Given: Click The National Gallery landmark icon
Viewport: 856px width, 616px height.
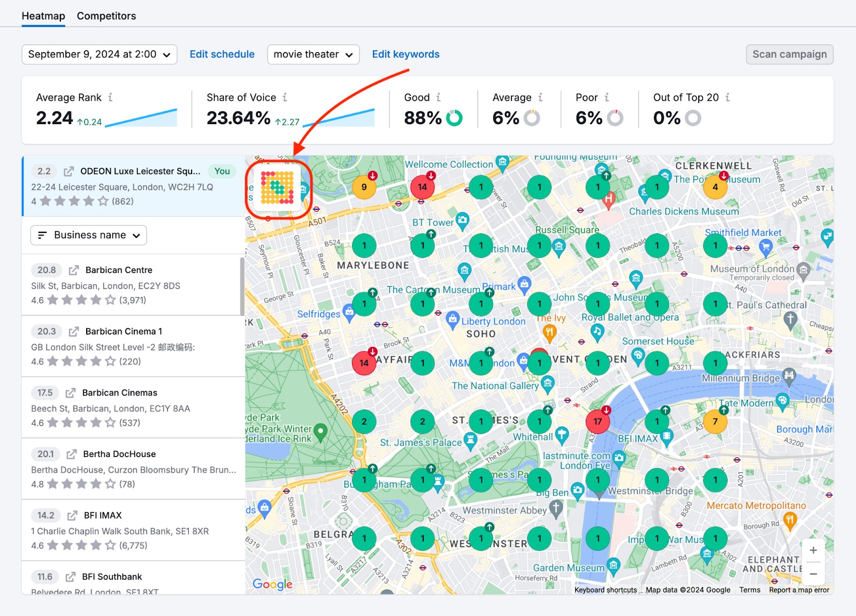Looking at the screenshot, I should coord(547,383).
